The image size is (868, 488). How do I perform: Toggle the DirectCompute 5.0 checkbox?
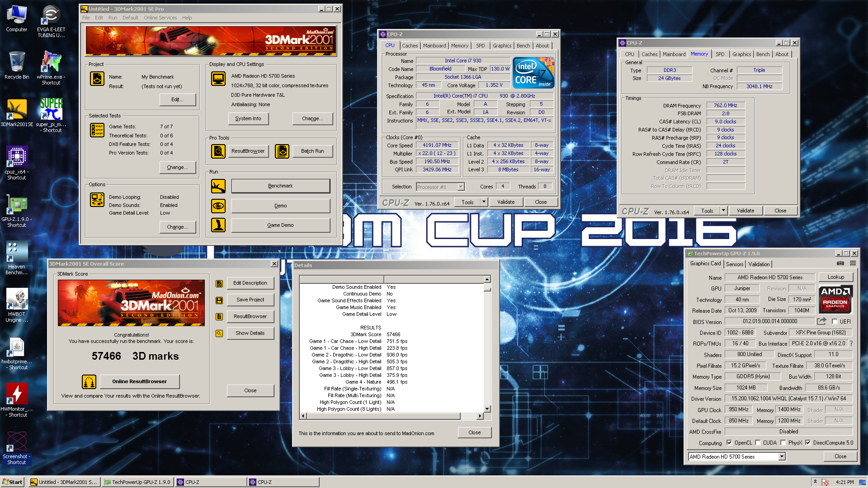click(808, 443)
